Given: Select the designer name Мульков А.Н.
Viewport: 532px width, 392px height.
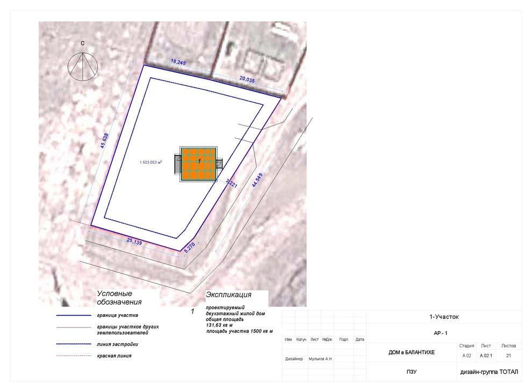Looking at the screenshot, I should pos(321,359).
